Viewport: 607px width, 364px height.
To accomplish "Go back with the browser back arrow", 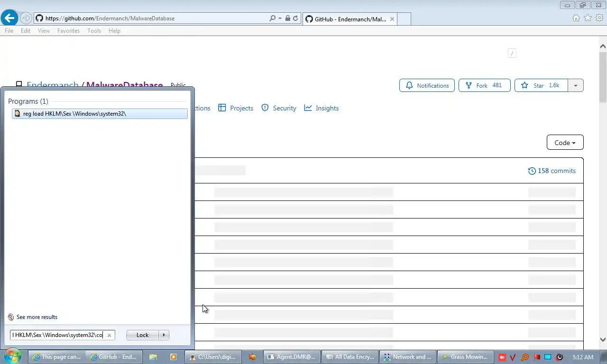I will point(9,18).
